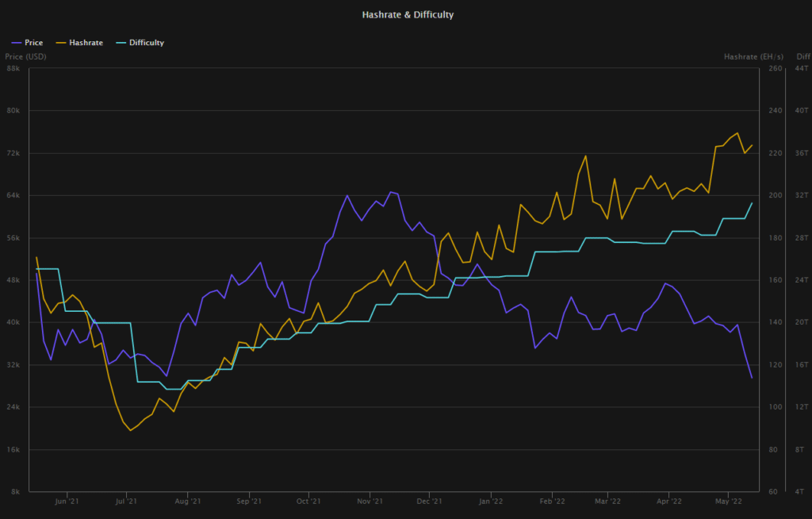The image size is (812, 519).
Task: Select the Nov '21 x-axis label
Action: (x=370, y=502)
